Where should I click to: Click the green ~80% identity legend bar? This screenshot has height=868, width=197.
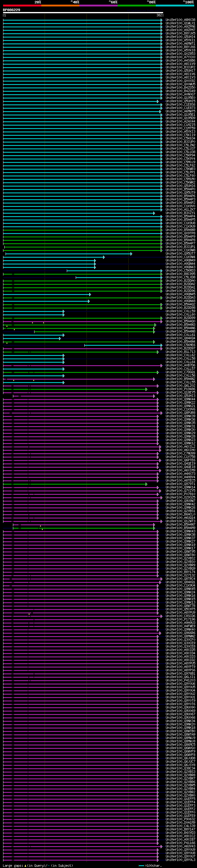pos(137,6)
